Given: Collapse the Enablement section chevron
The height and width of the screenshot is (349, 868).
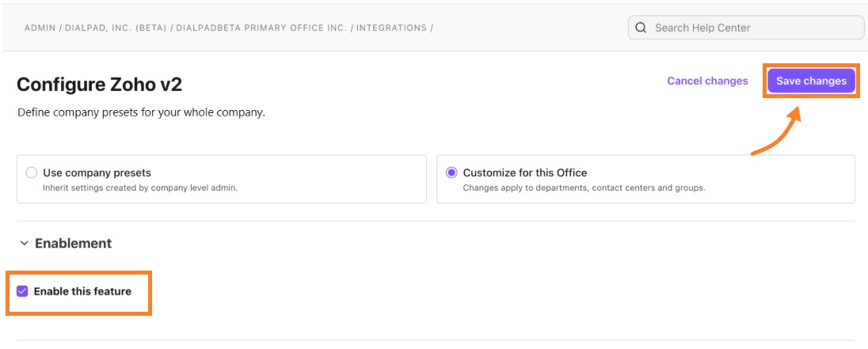Looking at the screenshot, I should (24, 244).
